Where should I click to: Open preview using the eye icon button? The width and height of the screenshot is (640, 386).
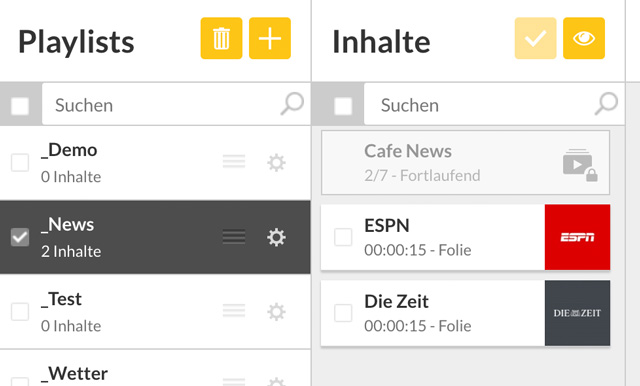[x=584, y=38]
